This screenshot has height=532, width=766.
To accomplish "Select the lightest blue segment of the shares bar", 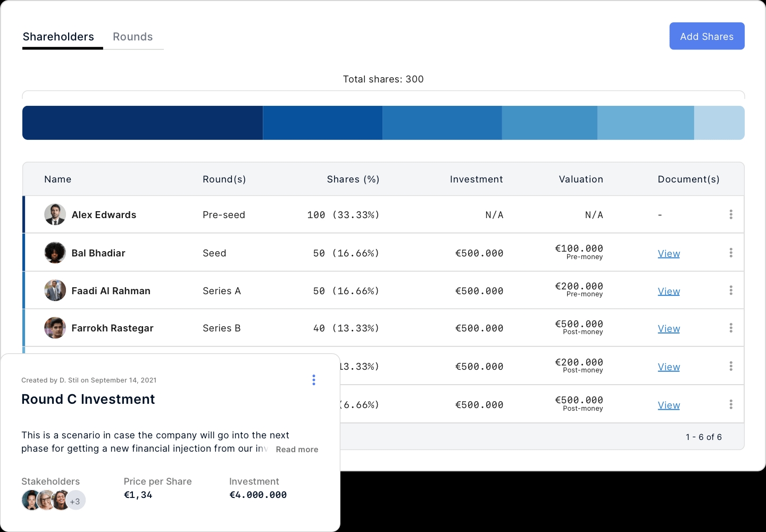I will pyautogui.click(x=719, y=123).
